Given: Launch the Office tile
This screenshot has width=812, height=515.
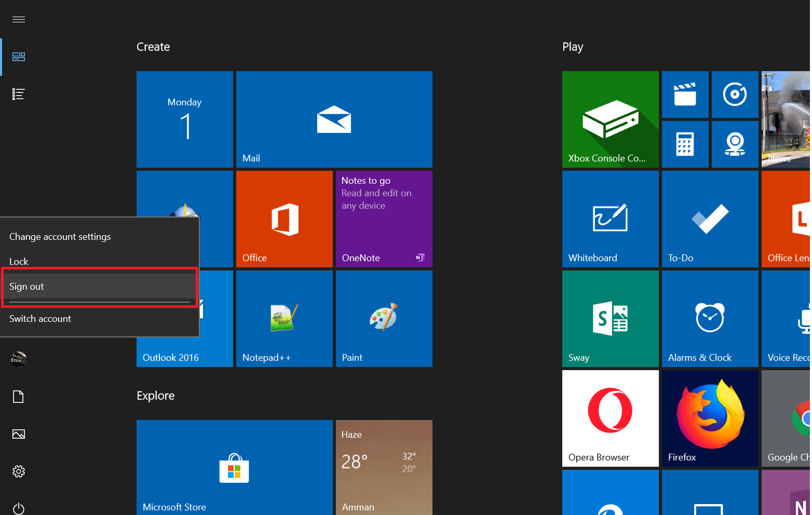Looking at the screenshot, I should [285, 219].
